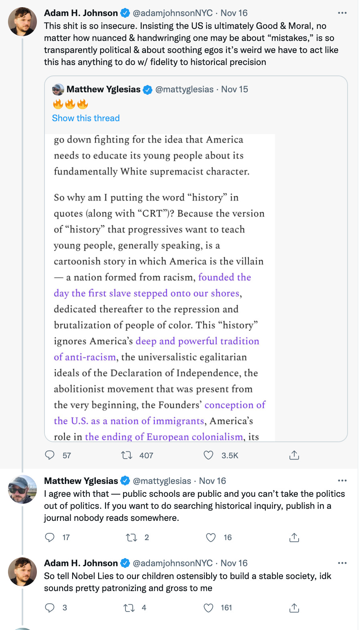Screen dimensions: 364x630
Task: Like the Yglesias tweet with 16 likes
Action: tap(211, 537)
